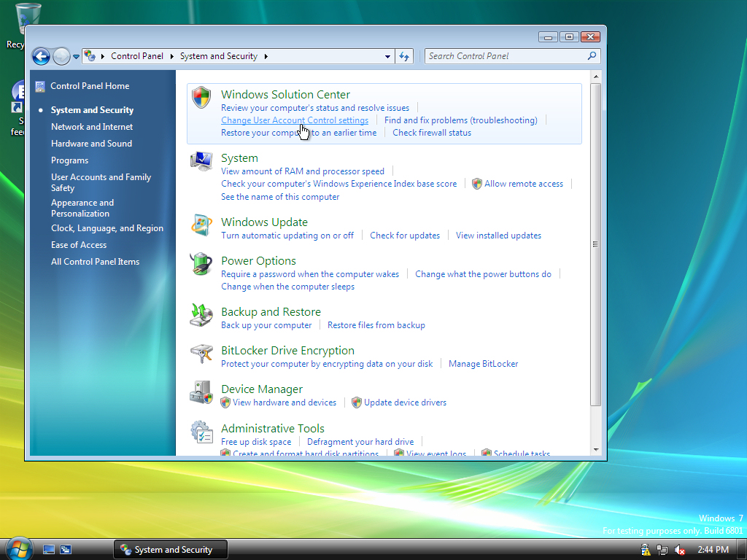Click Restore files from backup
Screen dimensions: 747x560
pos(376,325)
